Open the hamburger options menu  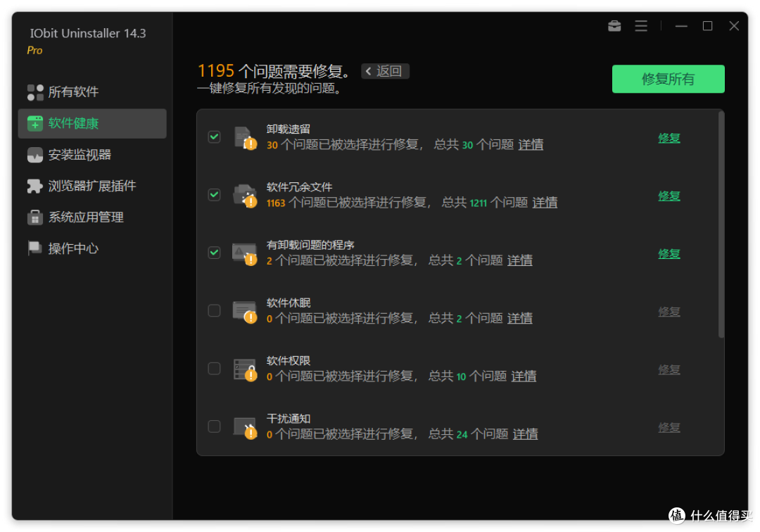(x=641, y=26)
